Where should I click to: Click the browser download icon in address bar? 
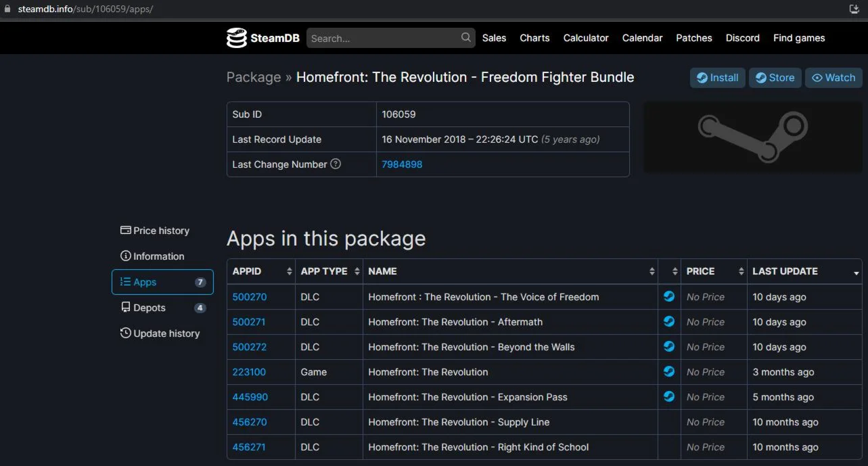854,9
